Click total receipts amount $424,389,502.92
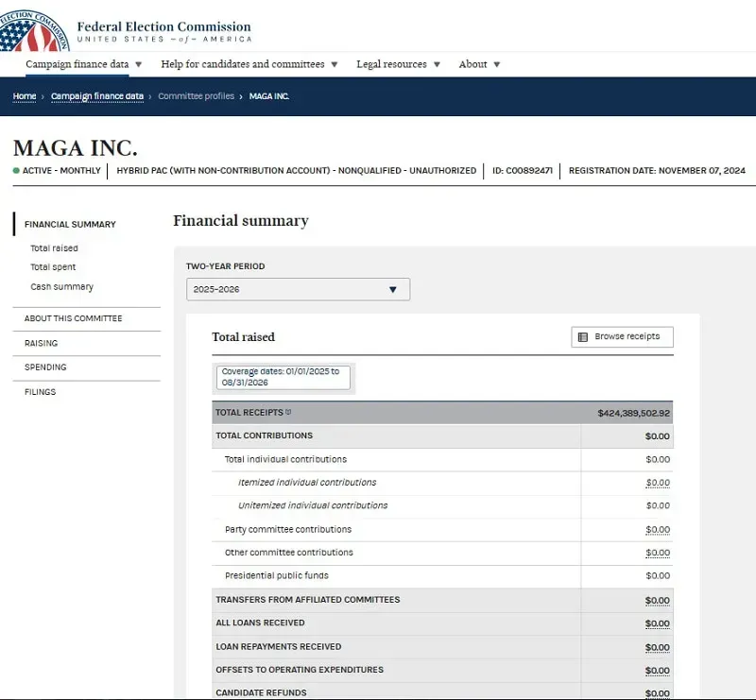This screenshot has height=700, width=756. 633,413
